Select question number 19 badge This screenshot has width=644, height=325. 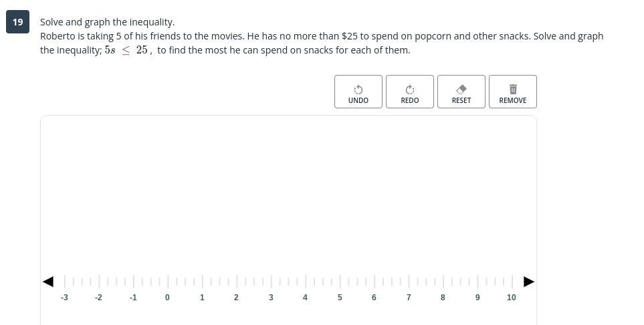click(17, 22)
